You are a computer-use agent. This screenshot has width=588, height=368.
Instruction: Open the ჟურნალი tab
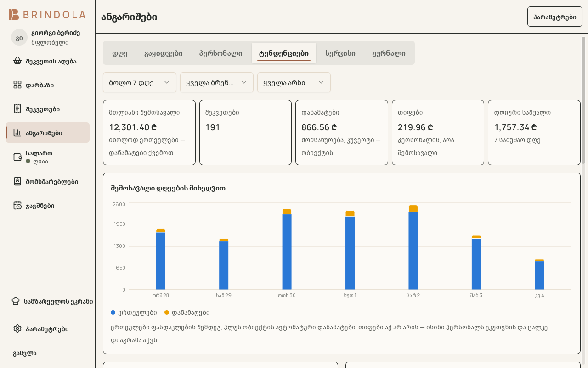[x=389, y=53]
